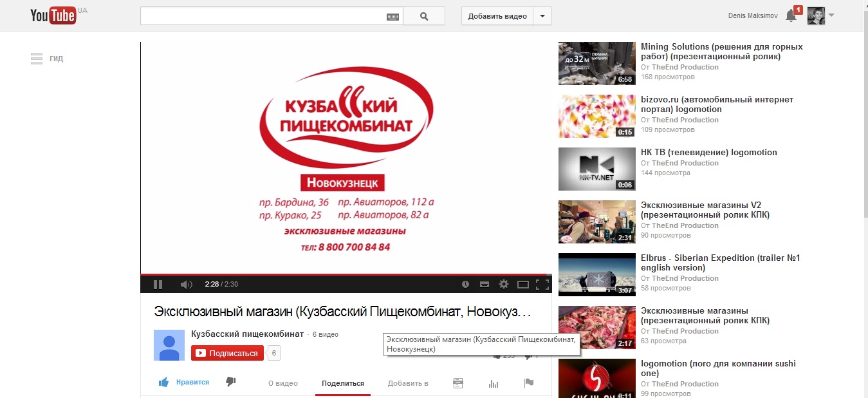This screenshot has height=398, width=868.
Task: Open the Кузбасский пищекомбинат channel link
Action: point(248,334)
